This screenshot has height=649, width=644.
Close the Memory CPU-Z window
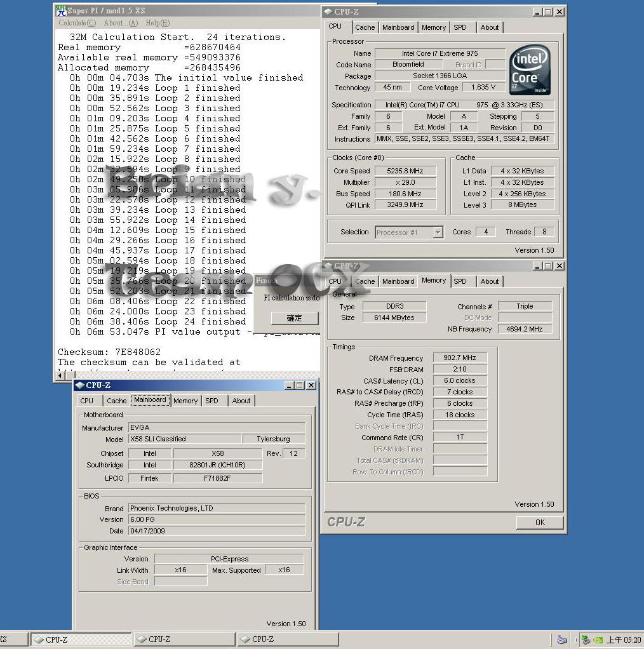(x=559, y=265)
